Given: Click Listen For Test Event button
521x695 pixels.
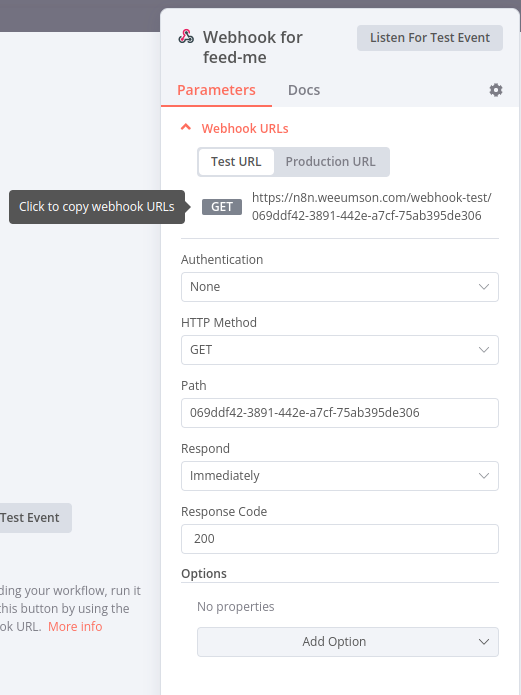Looking at the screenshot, I should (430, 38).
